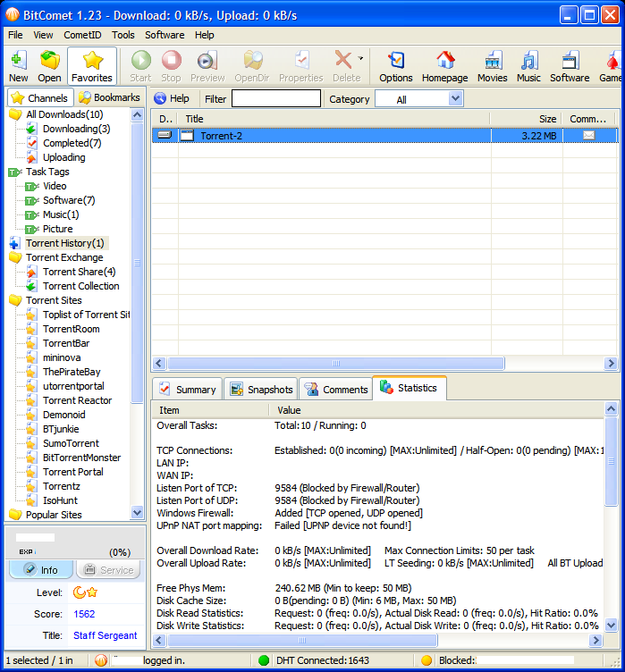Open the View menu
This screenshot has height=672, width=625.
tap(43, 35)
